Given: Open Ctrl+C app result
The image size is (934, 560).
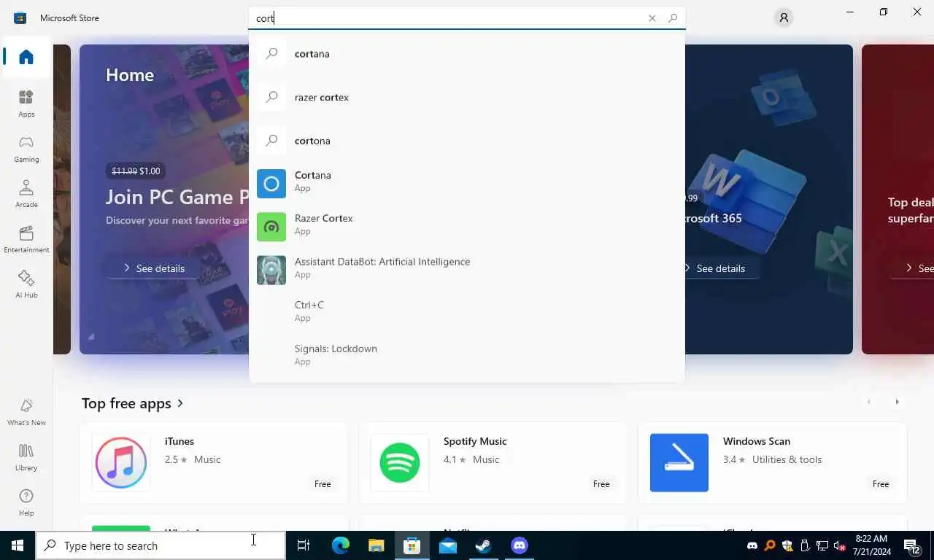Looking at the screenshot, I should 467,312.
